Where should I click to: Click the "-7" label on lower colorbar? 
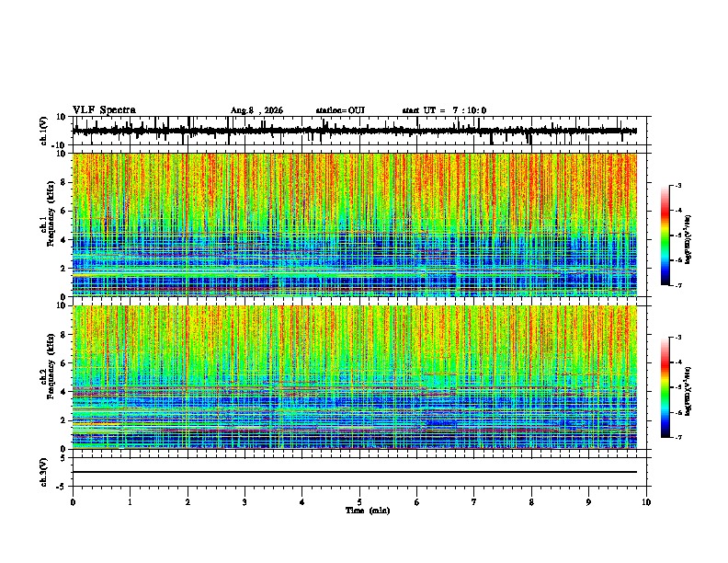tap(677, 437)
